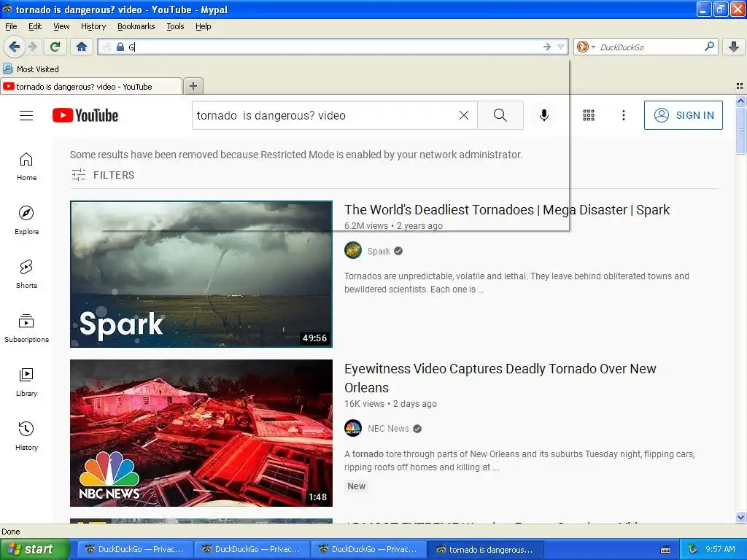Open the Downloads arrow button
747x560 pixels.
(734, 47)
